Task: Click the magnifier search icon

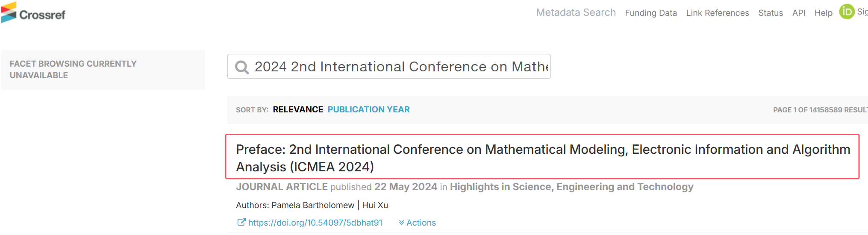Action: (242, 67)
